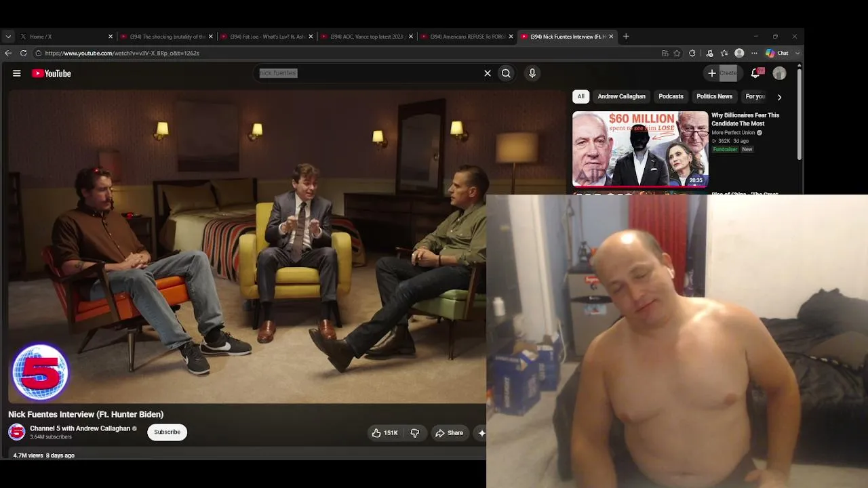868x488 pixels.
Task: Select the All filter chip
Action: coord(580,96)
